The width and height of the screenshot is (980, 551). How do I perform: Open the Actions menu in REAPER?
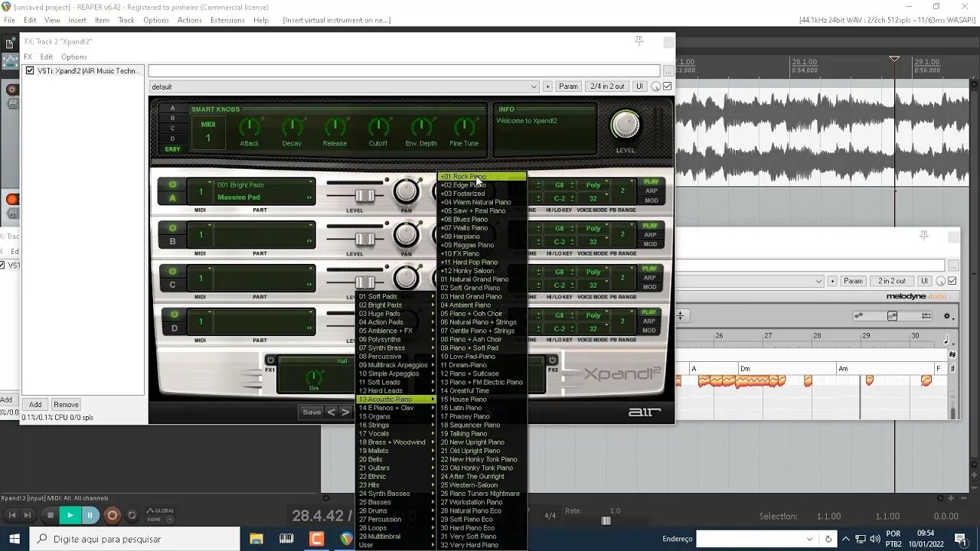pyautogui.click(x=189, y=20)
